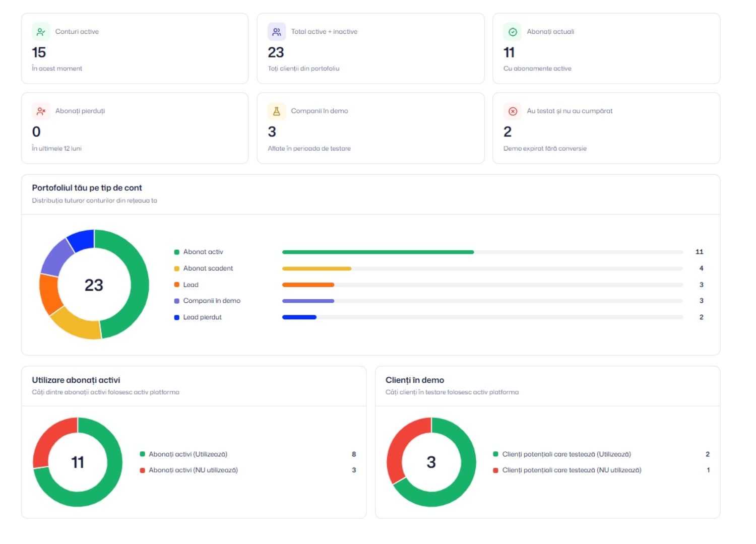The width and height of the screenshot is (756, 544).
Task: Click the red X icon for Au testat și nu au cumpărat
Action: pyautogui.click(x=513, y=111)
